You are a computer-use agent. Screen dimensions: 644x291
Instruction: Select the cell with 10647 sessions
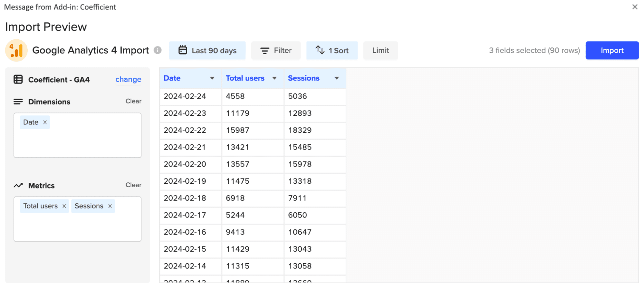[x=315, y=232]
